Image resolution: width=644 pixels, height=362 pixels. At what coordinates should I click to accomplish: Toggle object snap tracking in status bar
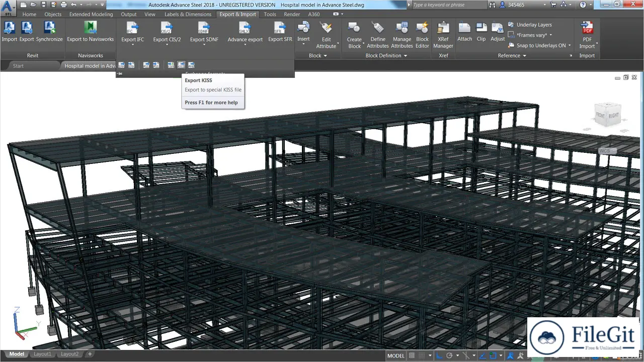[482, 355]
